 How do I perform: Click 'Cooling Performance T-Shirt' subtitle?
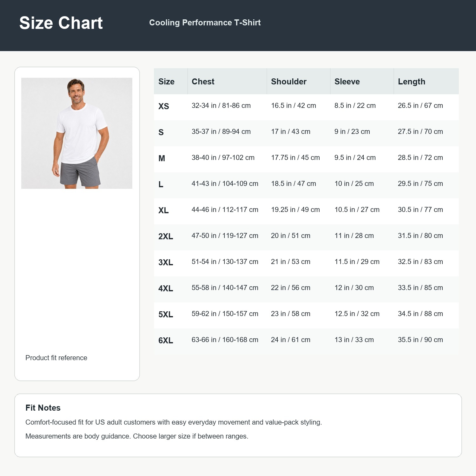pos(205,23)
